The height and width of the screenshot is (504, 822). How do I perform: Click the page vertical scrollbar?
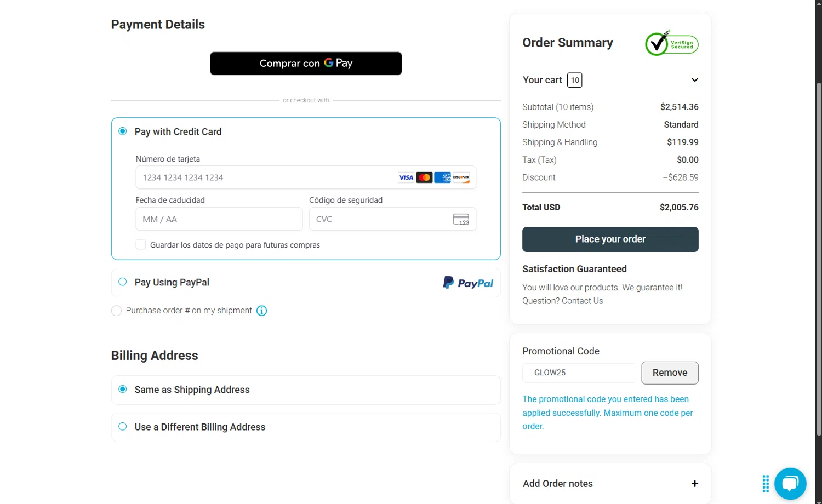coord(819,257)
